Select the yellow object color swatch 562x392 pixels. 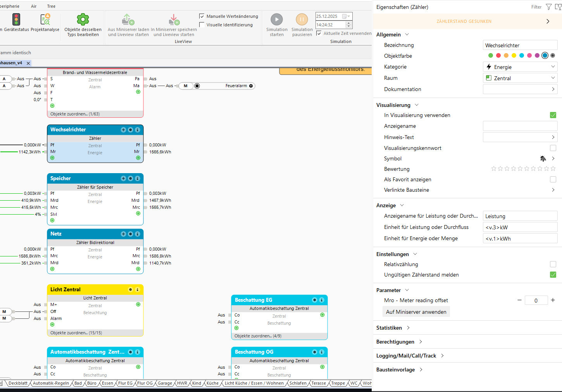(514, 56)
